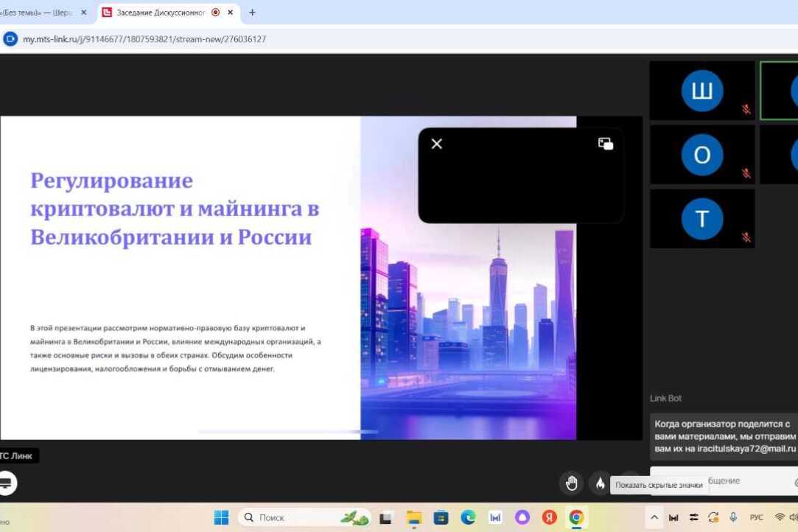798x532 pixels.
Task: Click camera permission icon in address bar
Action: [10, 39]
